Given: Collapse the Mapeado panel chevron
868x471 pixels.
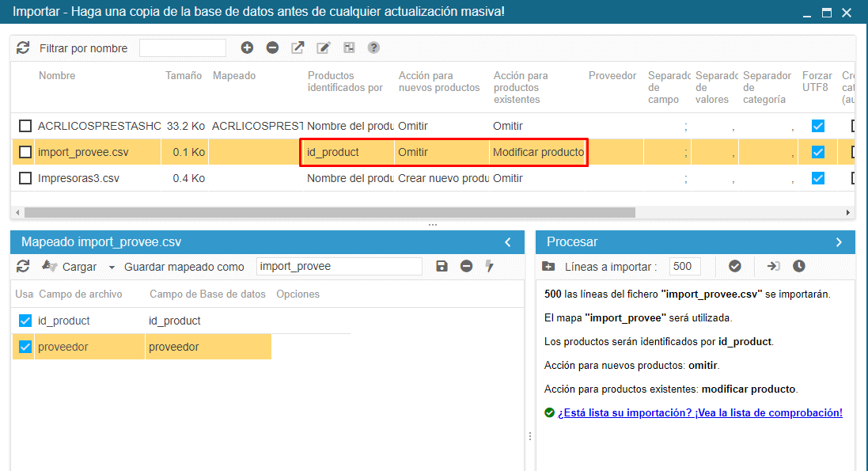Looking at the screenshot, I should pyautogui.click(x=508, y=242).
